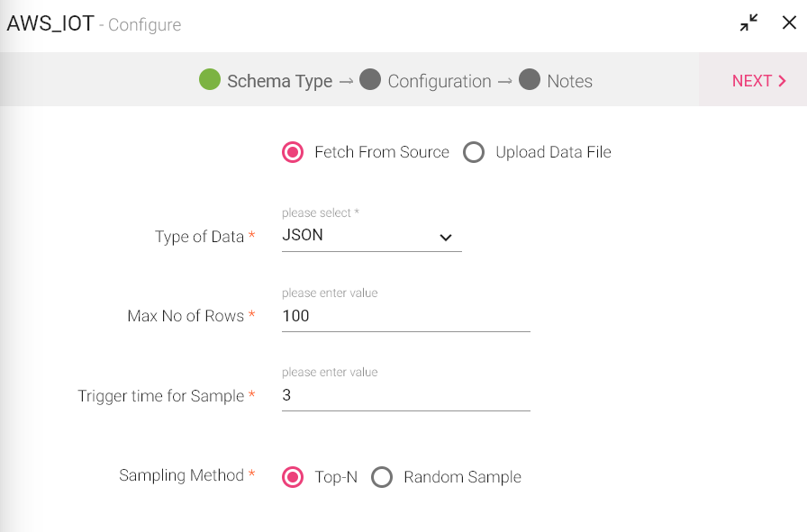The image size is (807, 532).
Task: Close the AWS_IOT configure window
Action: [789, 23]
